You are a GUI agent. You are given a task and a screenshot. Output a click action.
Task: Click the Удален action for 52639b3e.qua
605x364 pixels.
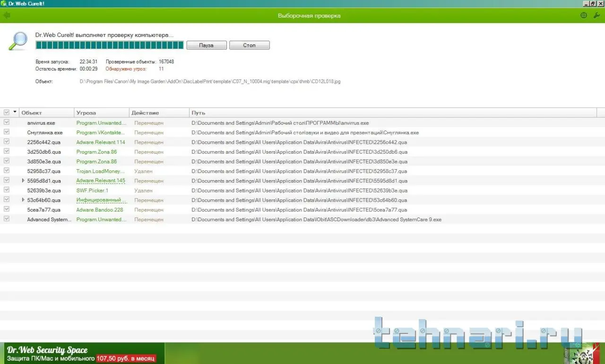point(143,191)
